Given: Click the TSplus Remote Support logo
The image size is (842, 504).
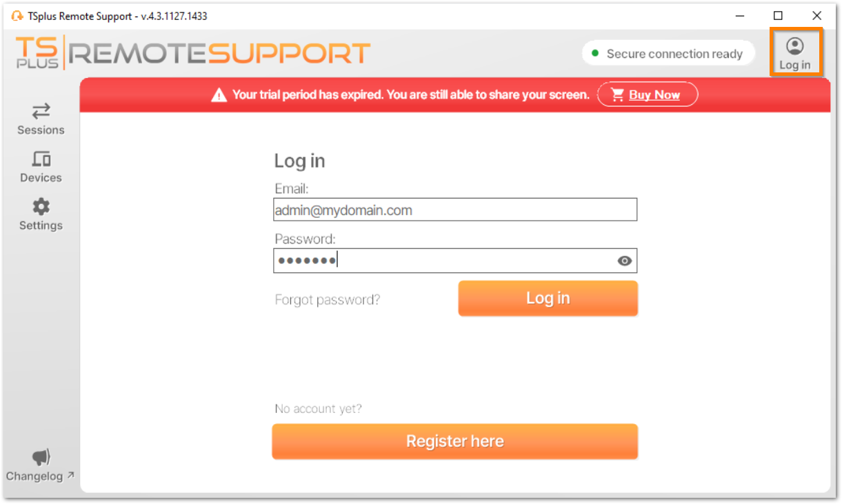Looking at the screenshot, I should [x=191, y=52].
